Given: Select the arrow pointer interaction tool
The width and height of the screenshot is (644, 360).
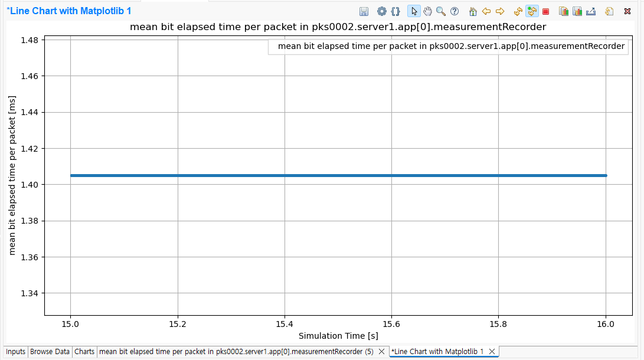Looking at the screenshot, I should pos(414,11).
